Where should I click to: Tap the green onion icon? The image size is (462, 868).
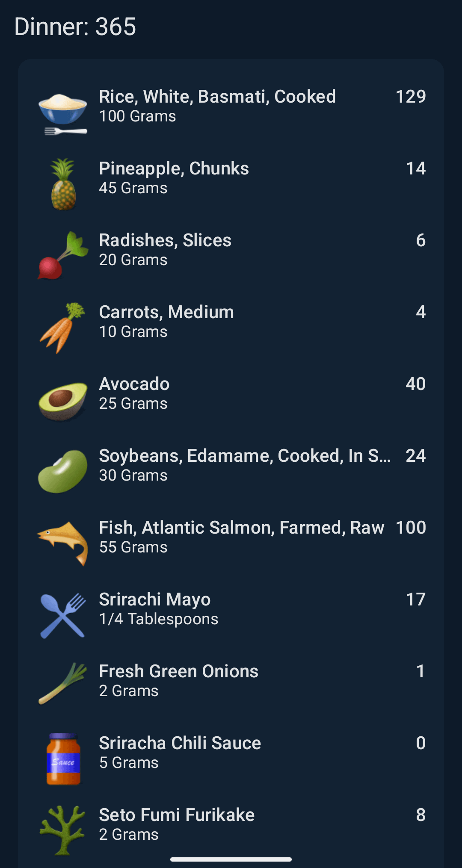pyautogui.click(x=63, y=683)
